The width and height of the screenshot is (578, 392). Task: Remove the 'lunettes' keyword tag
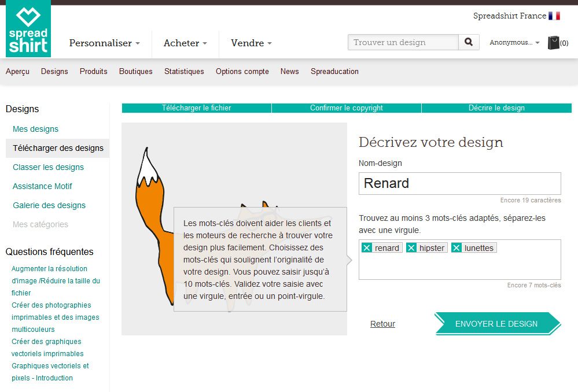pos(456,248)
